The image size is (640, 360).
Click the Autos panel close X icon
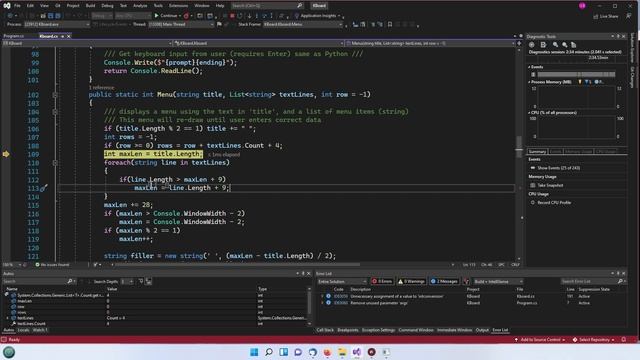[x=309, y=273]
